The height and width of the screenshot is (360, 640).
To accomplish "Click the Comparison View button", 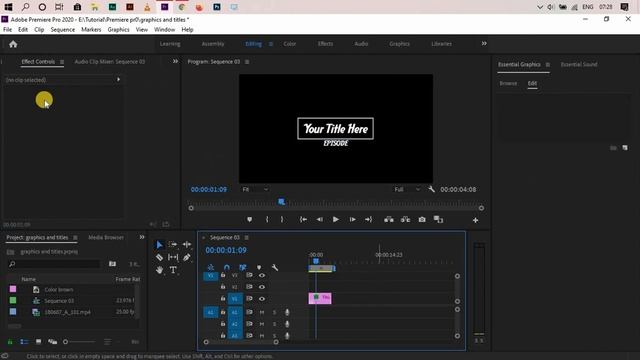I will 438,220.
